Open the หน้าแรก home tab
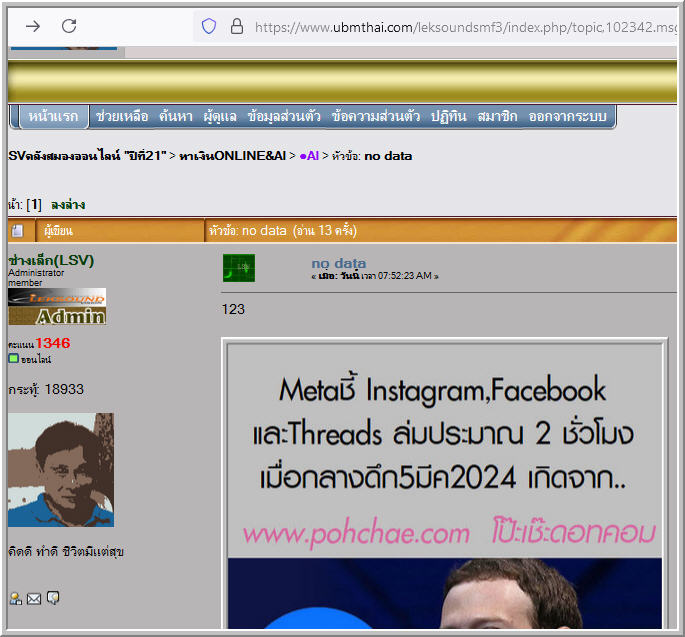 (x=54, y=117)
